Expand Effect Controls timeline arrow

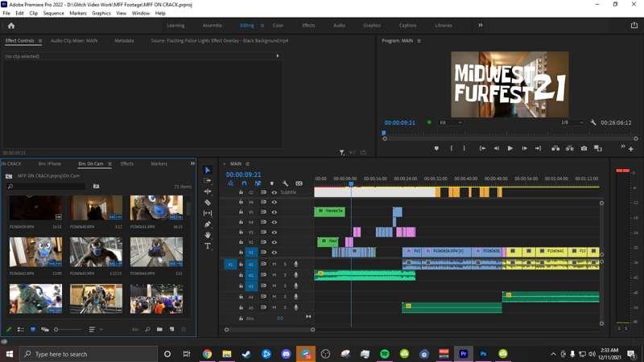click(278, 56)
